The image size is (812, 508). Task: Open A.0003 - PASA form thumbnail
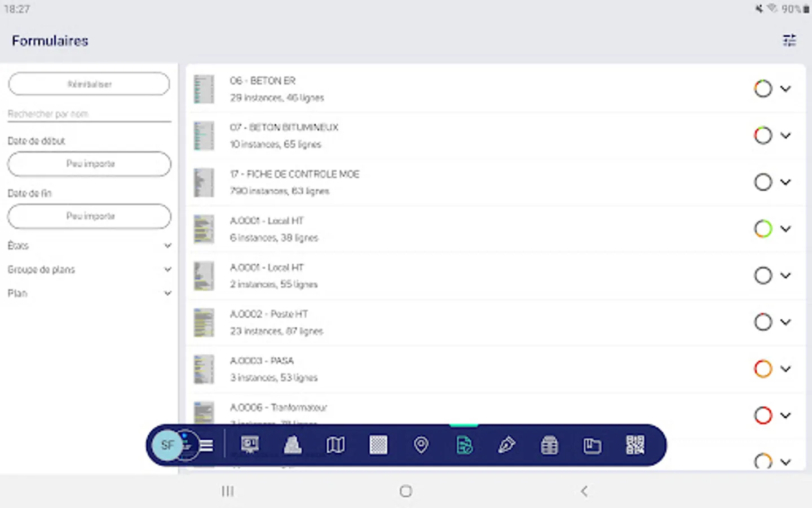(x=204, y=369)
